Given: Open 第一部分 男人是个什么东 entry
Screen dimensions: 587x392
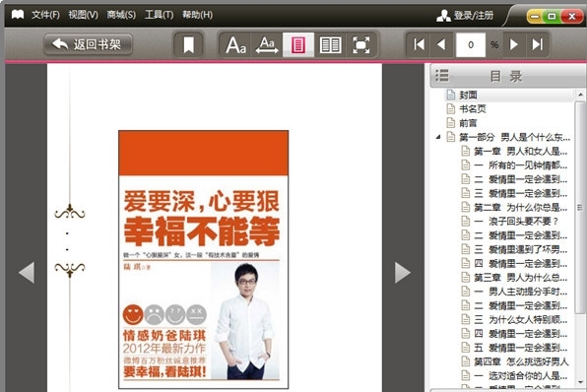Looking at the screenshot, I should click(515, 137).
